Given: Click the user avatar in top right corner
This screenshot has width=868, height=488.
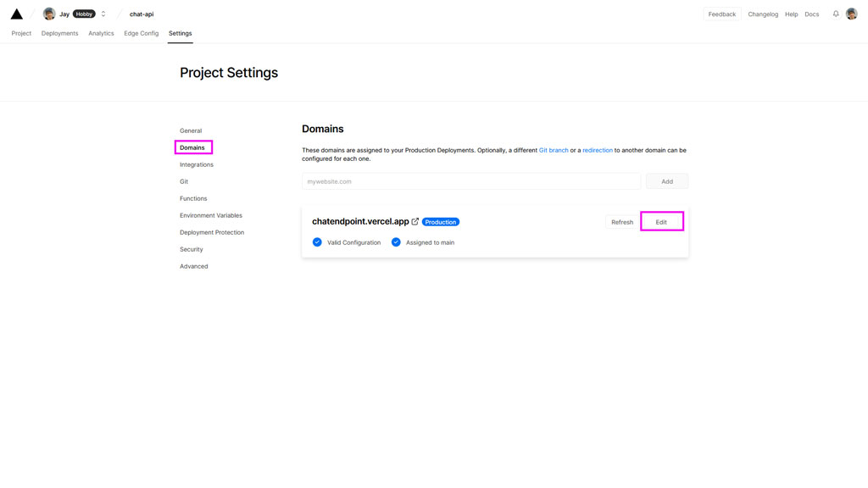Looking at the screenshot, I should [x=852, y=14].
